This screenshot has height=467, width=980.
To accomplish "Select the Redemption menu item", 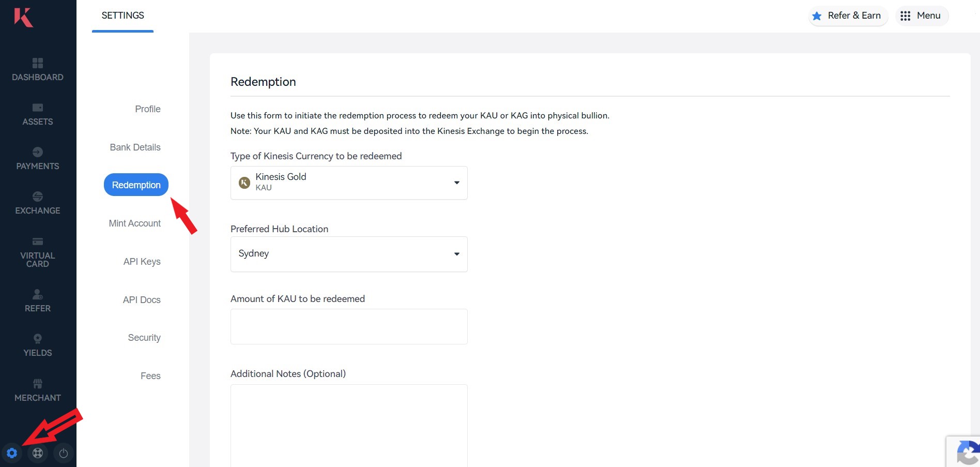I will pyautogui.click(x=136, y=185).
